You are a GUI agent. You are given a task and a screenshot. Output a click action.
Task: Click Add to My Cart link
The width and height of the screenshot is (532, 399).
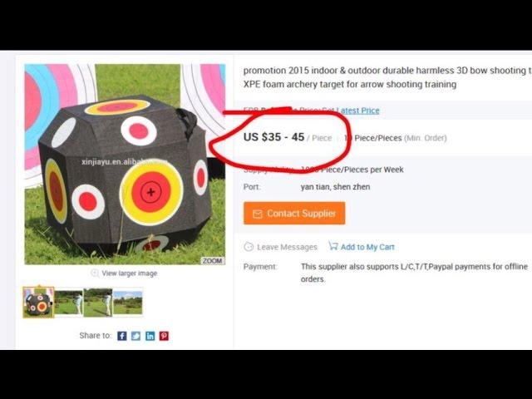(367, 247)
